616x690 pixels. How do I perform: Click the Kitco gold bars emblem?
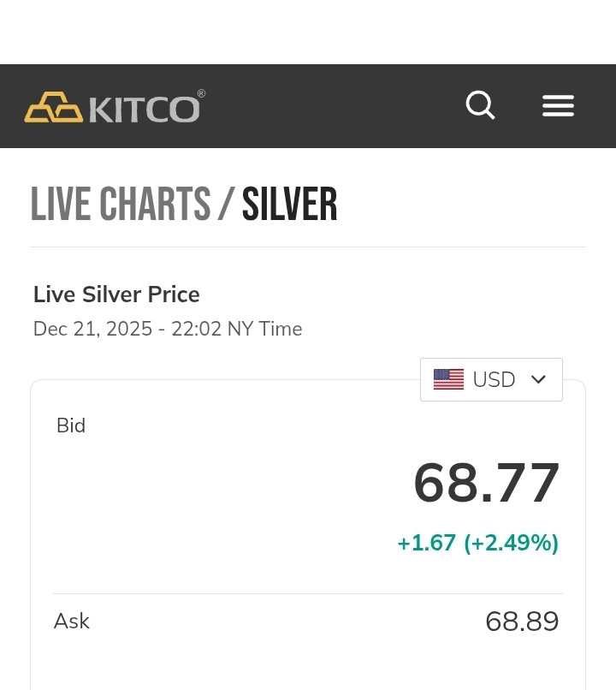point(53,108)
